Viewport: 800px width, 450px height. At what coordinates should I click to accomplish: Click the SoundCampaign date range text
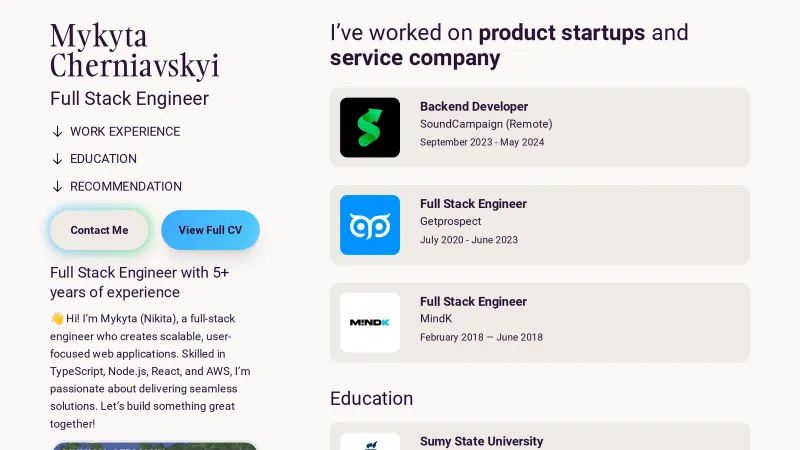click(482, 142)
